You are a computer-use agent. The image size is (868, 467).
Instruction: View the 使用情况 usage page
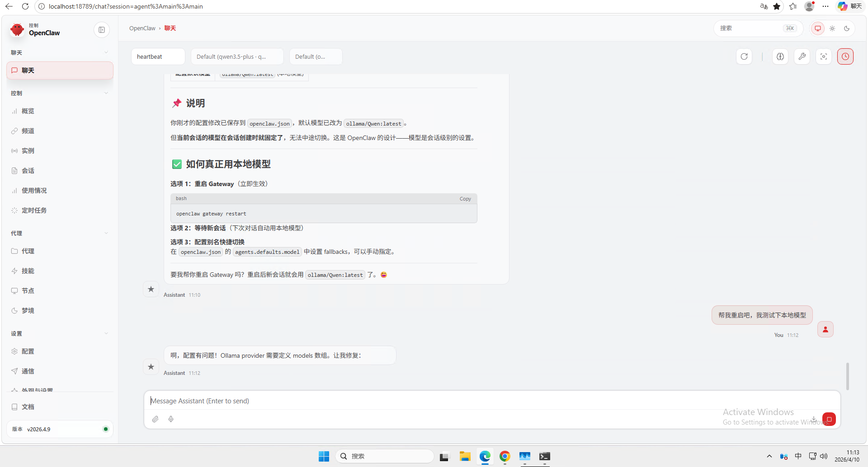(x=60, y=191)
